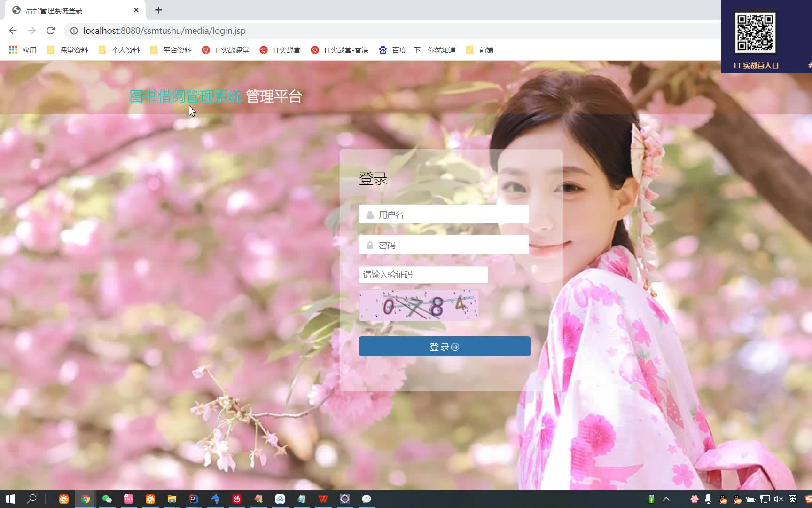Image resolution: width=812 pixels, height=508 pixels.
Task: Click the site info icon in address bar
Action: coord(74,31)
